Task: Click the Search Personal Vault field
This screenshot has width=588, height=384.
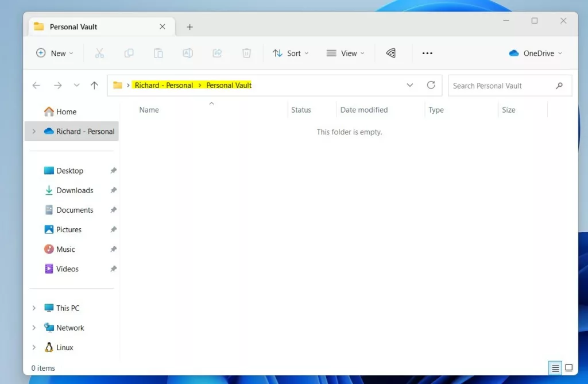Action: (510, 86)
